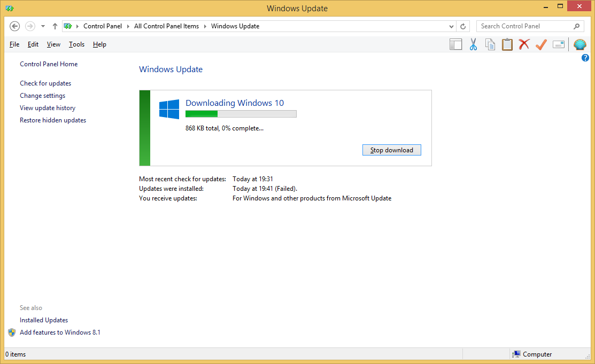Refresh the Windows Update page
The height and width of the screenshot is (364, 595).
click(x=463, y=26)
